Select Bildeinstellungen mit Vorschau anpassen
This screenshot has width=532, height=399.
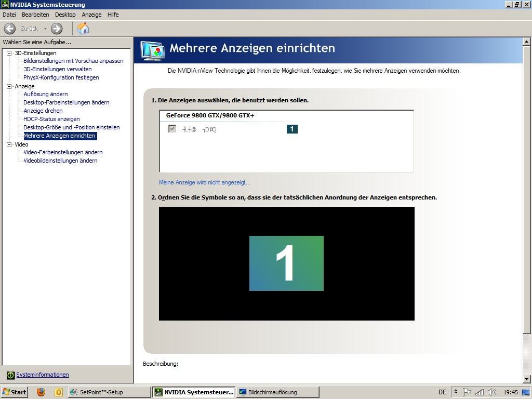click(73, 61)
